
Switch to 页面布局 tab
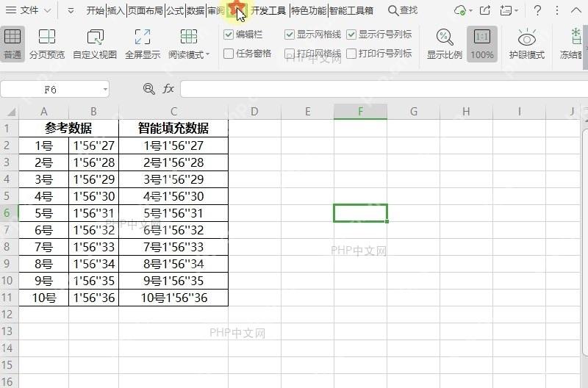point(146,10)
